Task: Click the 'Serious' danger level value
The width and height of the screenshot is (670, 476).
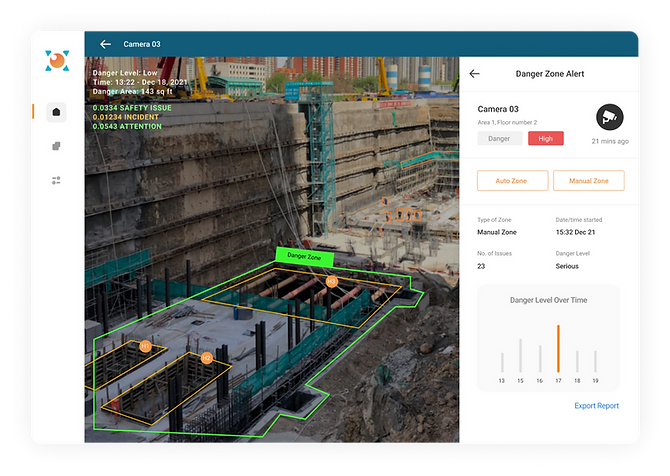Action: pos(567,266)
